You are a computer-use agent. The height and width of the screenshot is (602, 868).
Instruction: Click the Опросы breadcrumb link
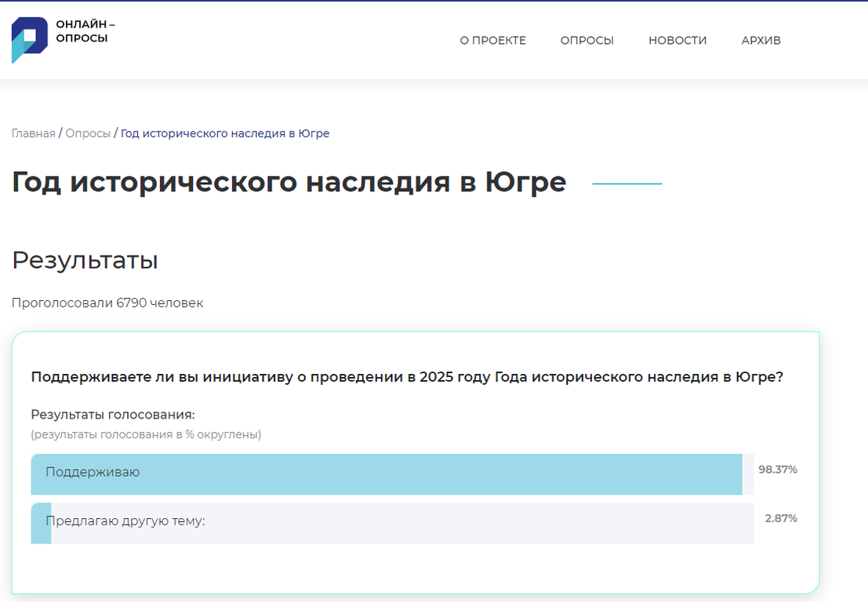tap(88, 133)
